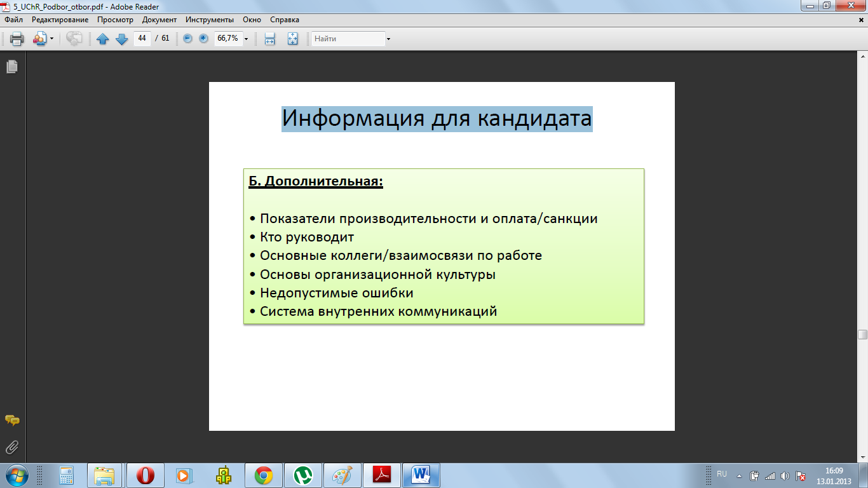Click text Система внутренних коммуникаций

coord(378,311)
